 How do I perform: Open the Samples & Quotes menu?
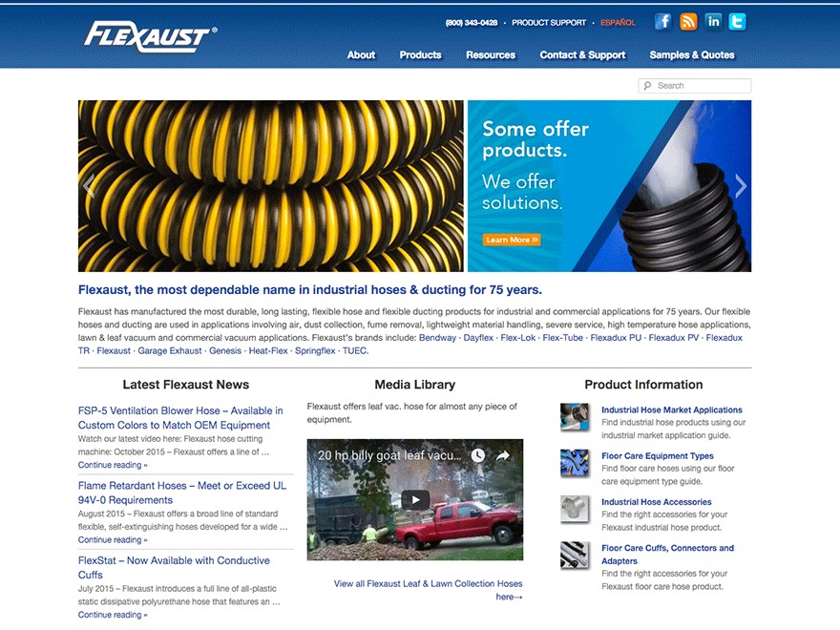pos(692,54)
